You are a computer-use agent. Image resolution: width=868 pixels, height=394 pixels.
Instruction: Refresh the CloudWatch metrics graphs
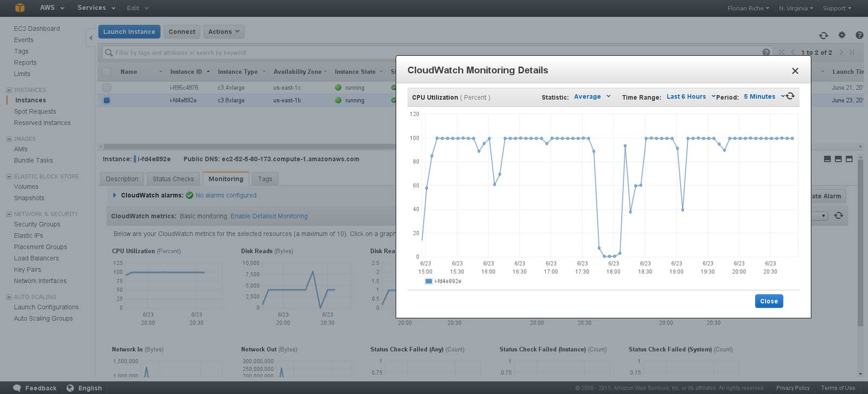[x=839, y=216]
